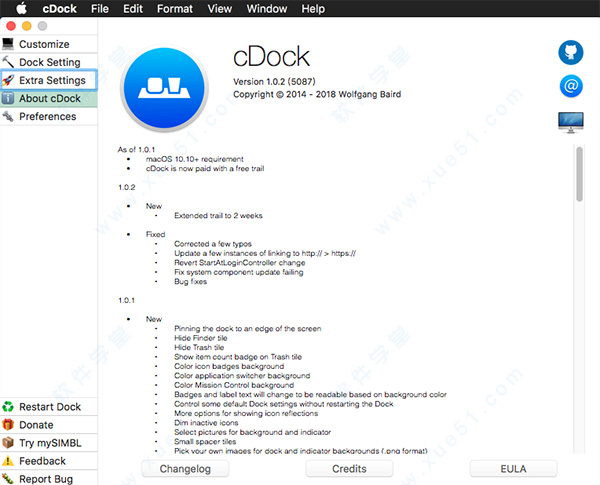600x485 pixels.
Task: Click 'Color icon badges background' line
Action: pos(229,366)
